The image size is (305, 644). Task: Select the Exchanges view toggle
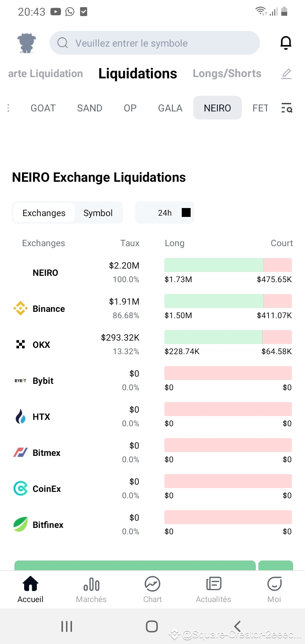[x=44, y=213]
